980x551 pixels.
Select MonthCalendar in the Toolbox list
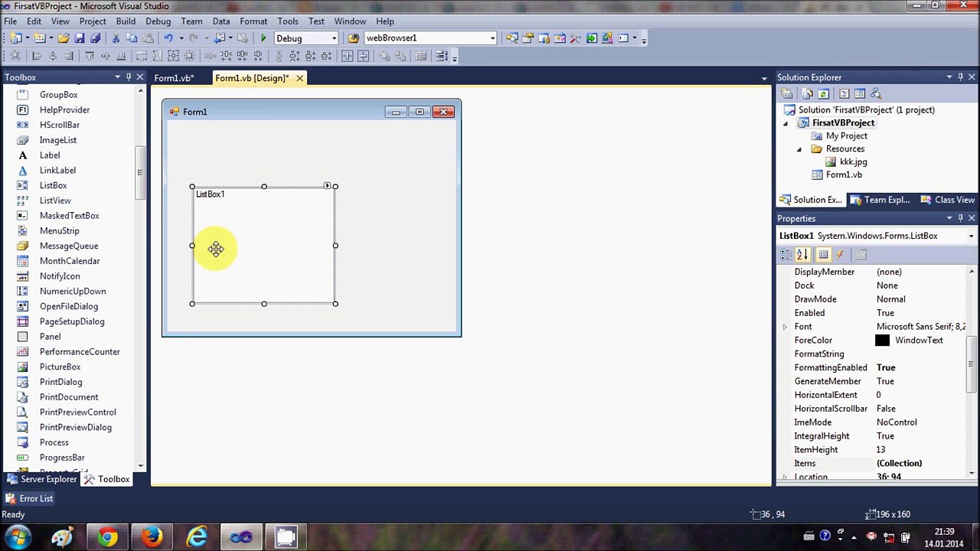(70, 261)
